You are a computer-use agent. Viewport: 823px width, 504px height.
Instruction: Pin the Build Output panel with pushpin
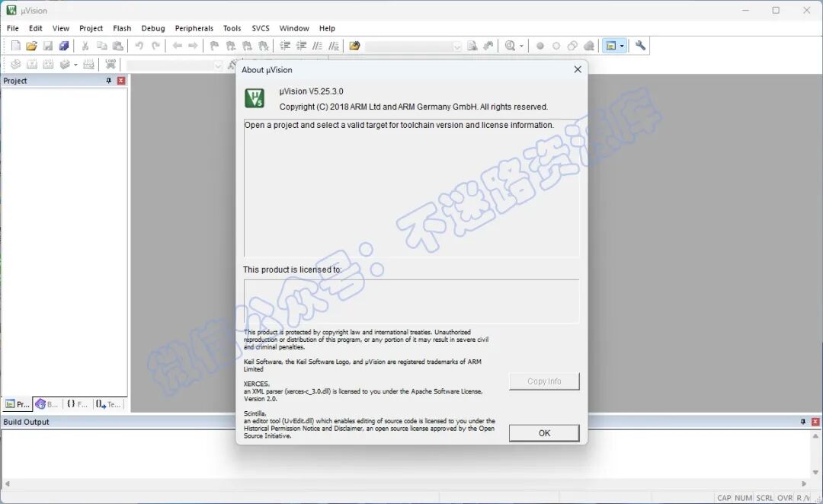click(802, 422)
